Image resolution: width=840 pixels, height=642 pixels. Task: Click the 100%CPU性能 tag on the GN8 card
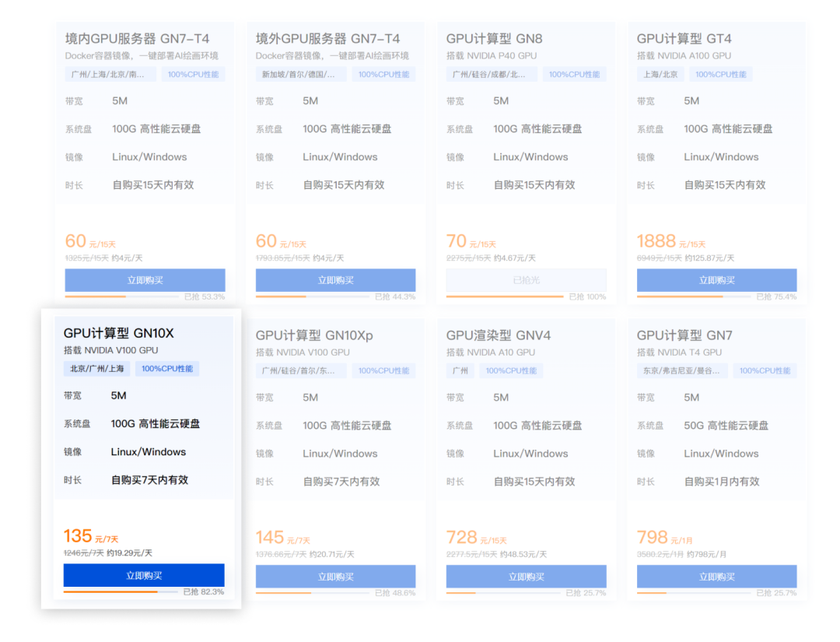[x=574, y=75]
